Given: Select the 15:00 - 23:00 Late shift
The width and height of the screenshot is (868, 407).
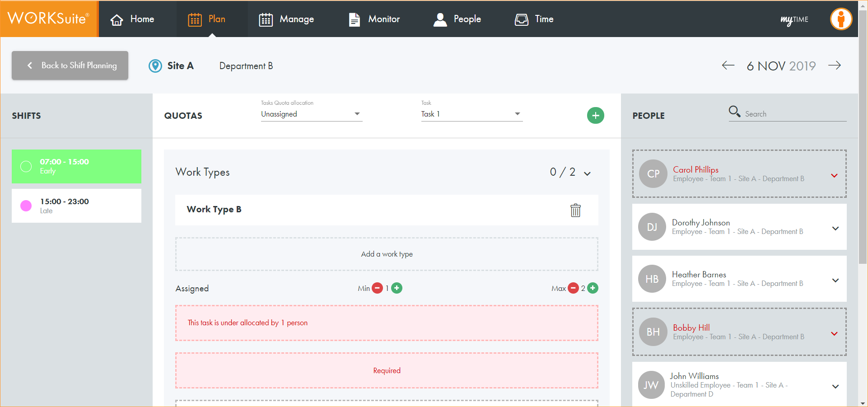Looking at the screenshot, I should point(76,206).
